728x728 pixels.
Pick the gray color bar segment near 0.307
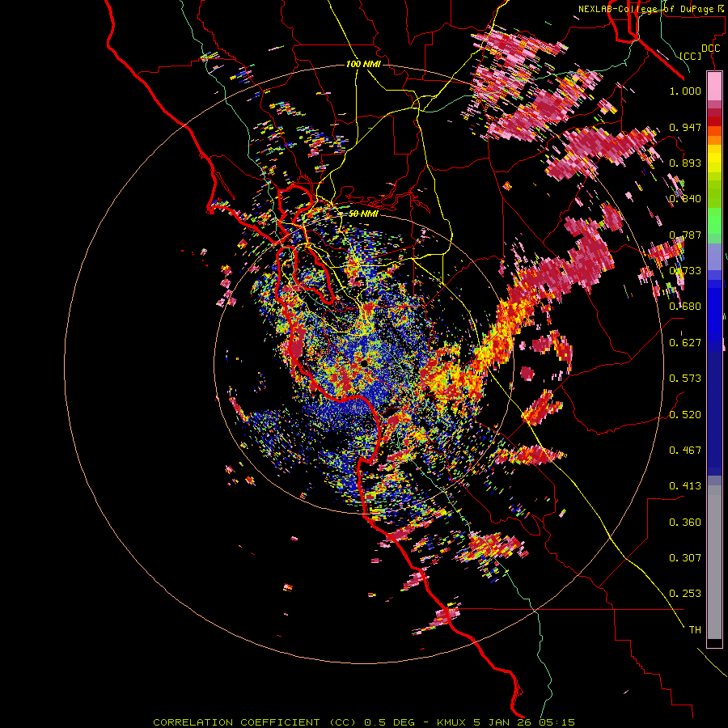(x=714, y=562)
